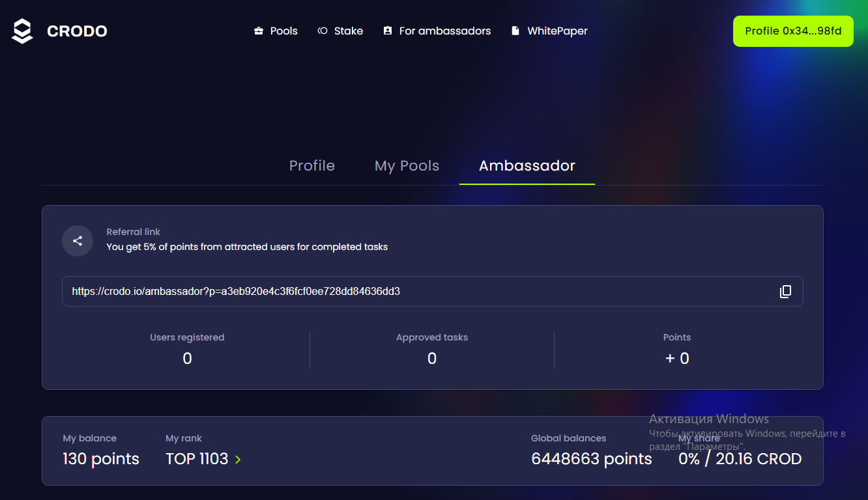Click the Pools briefcase icon

click(x=259, y=31)
